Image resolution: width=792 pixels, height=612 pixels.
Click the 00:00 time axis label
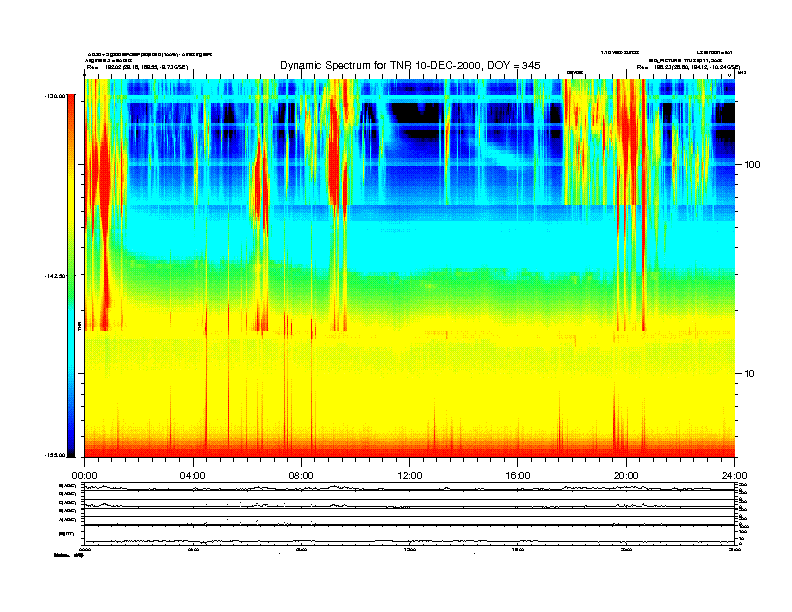[x=84, y=476]
